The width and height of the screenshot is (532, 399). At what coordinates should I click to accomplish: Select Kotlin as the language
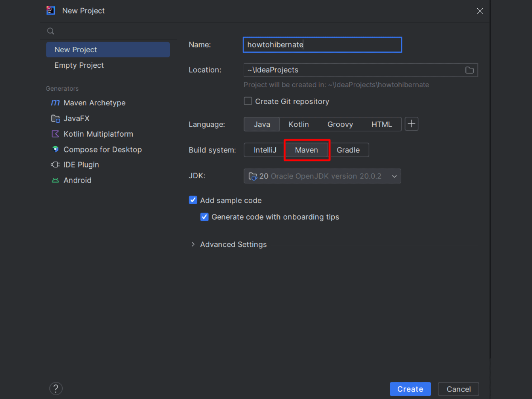click(x=299, y=124)
